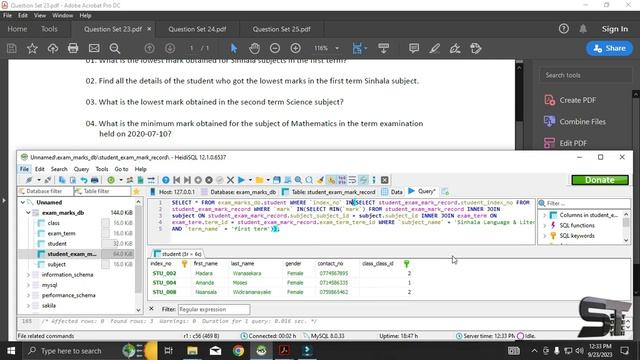Click the green export SQL file icon
Image resolution: width=640 pixels, height=360 pixels.
tap(140, 180)
